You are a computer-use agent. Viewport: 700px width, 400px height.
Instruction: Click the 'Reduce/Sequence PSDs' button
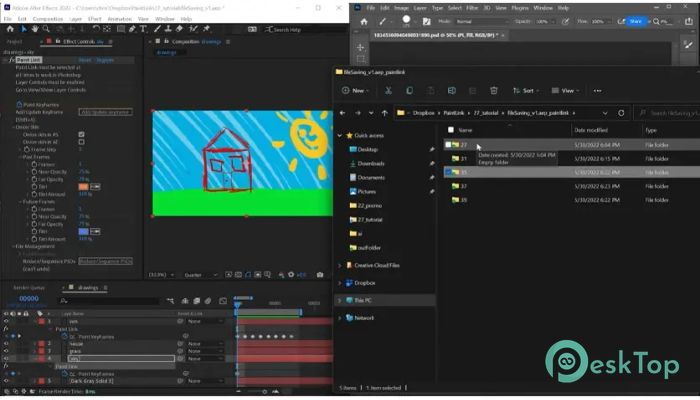click(x=105, y=261)
